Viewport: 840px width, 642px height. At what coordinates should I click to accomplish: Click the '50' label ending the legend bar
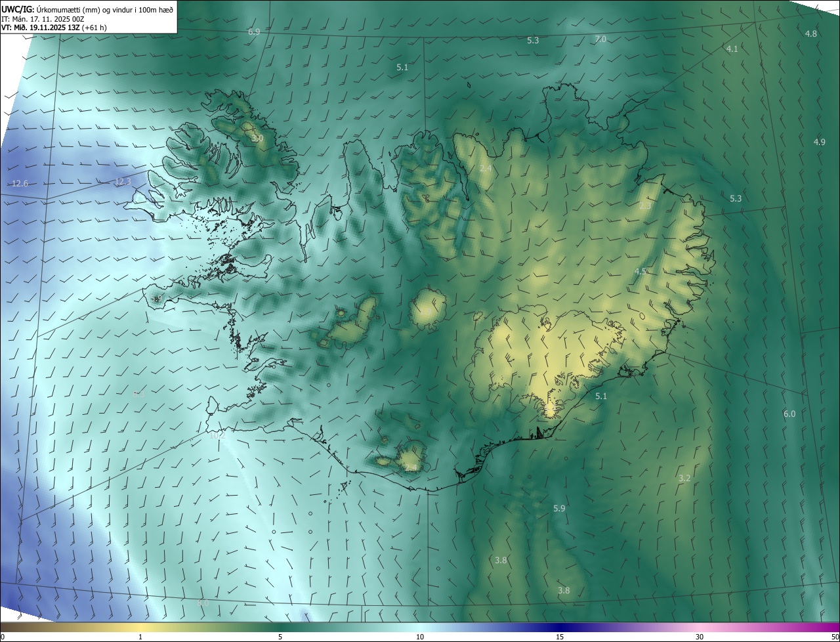tap(835, 637)
